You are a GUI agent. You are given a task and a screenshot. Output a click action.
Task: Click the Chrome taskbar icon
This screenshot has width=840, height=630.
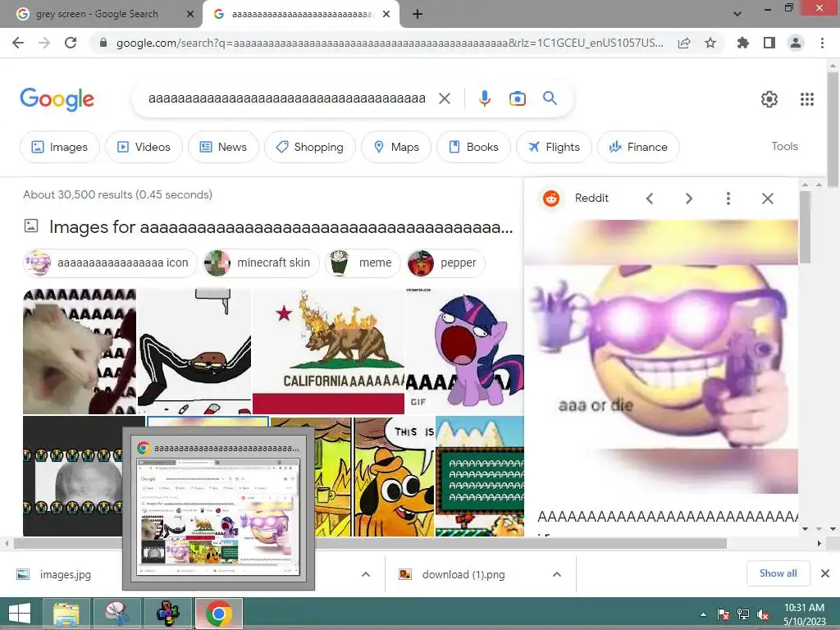pos(218,614)
